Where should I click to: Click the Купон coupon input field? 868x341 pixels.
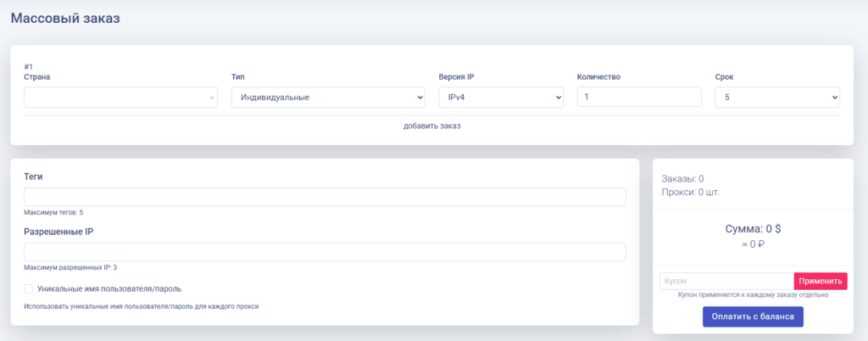click(726, 281)
